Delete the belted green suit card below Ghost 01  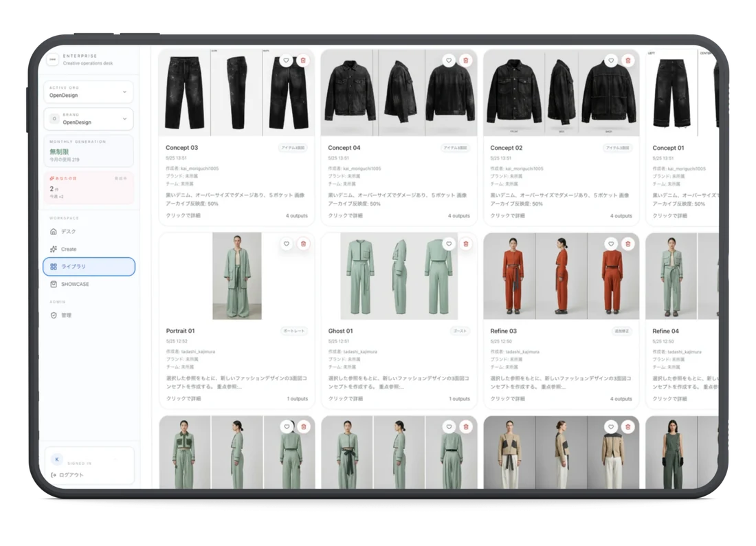click(x=466, y=426)
